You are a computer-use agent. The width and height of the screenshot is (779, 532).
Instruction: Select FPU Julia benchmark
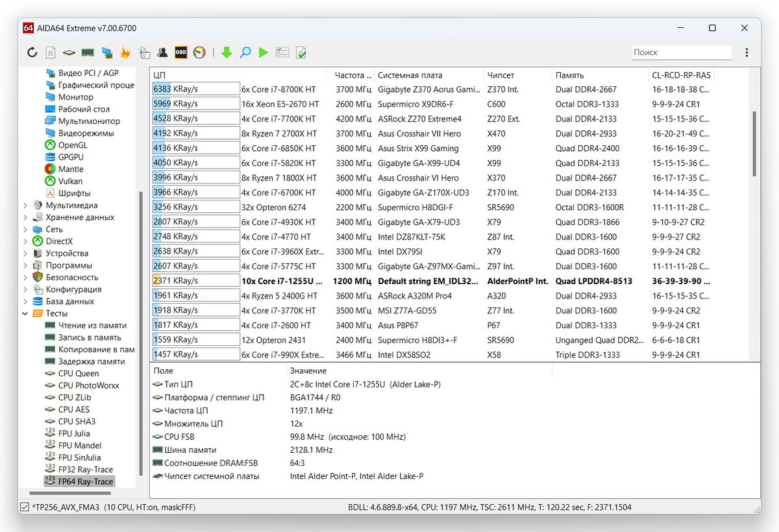click(74, 433)
